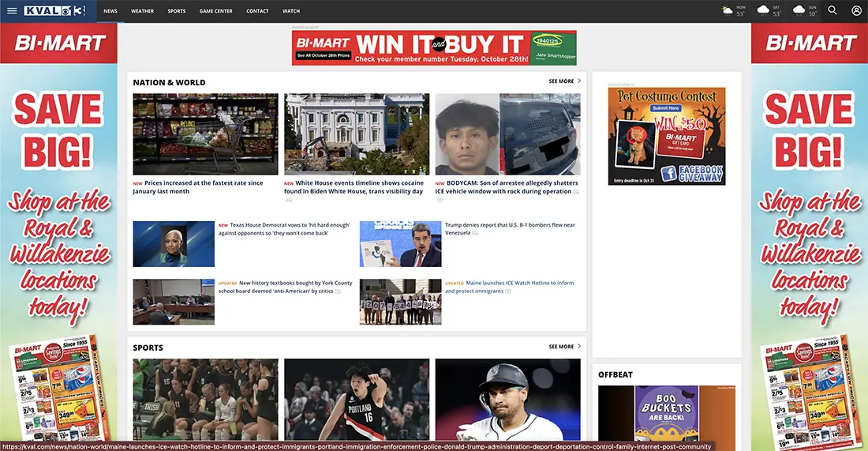Click the baseball player in helmet thumbnail

pyautogui.click(x=507, y=400)
